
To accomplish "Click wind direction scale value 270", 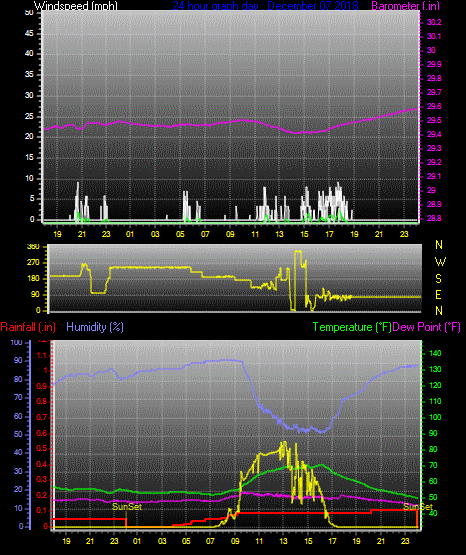I will coord(33,263).
